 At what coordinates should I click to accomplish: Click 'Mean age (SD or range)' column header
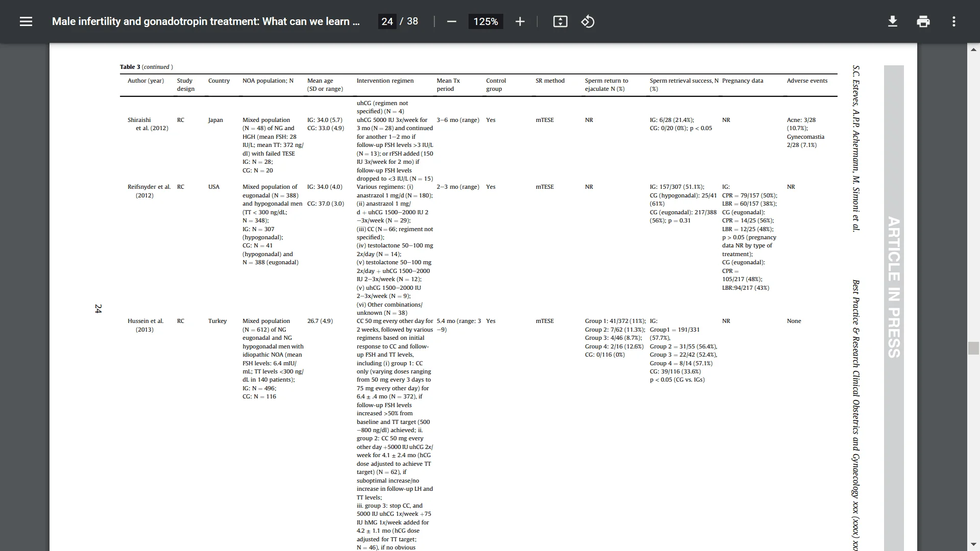325,85
